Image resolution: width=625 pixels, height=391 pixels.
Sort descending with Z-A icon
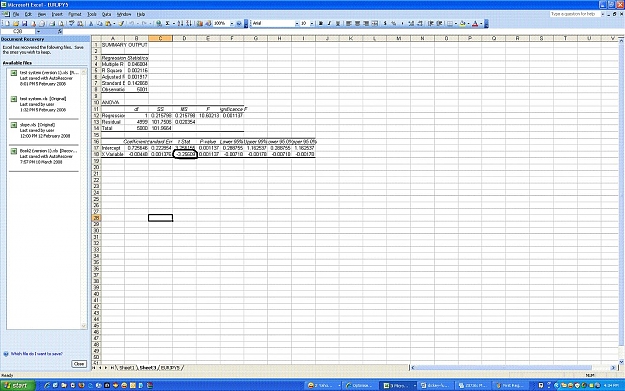click(188, 24)
